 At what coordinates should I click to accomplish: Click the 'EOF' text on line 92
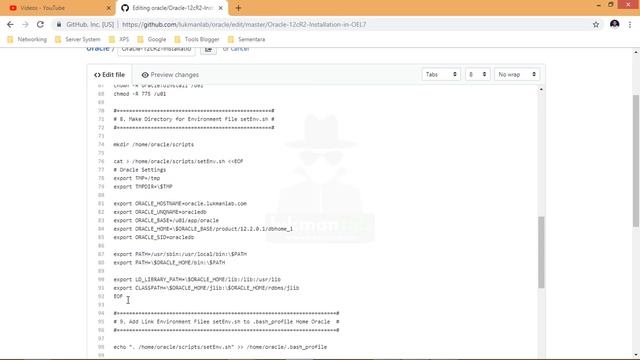[118, 296]
